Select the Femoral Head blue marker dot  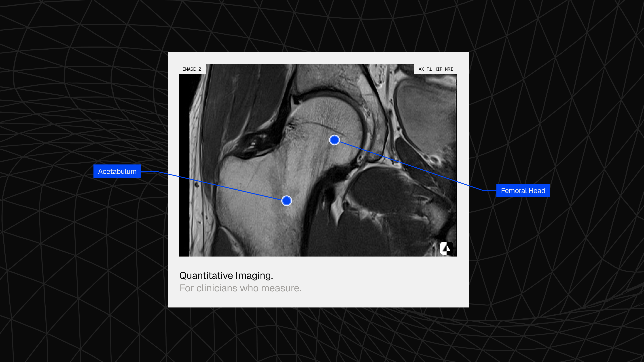click(x=334, y=140)
